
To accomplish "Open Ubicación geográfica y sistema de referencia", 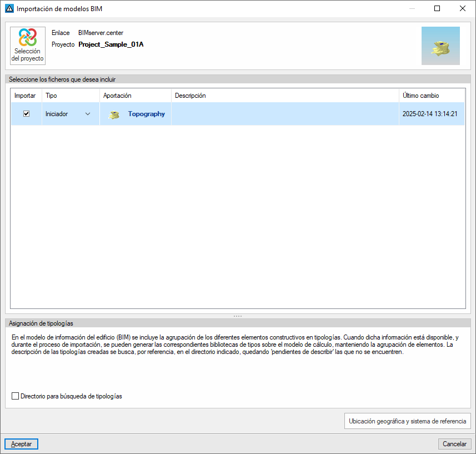I will pyautogui.click(x=407, y=421).
